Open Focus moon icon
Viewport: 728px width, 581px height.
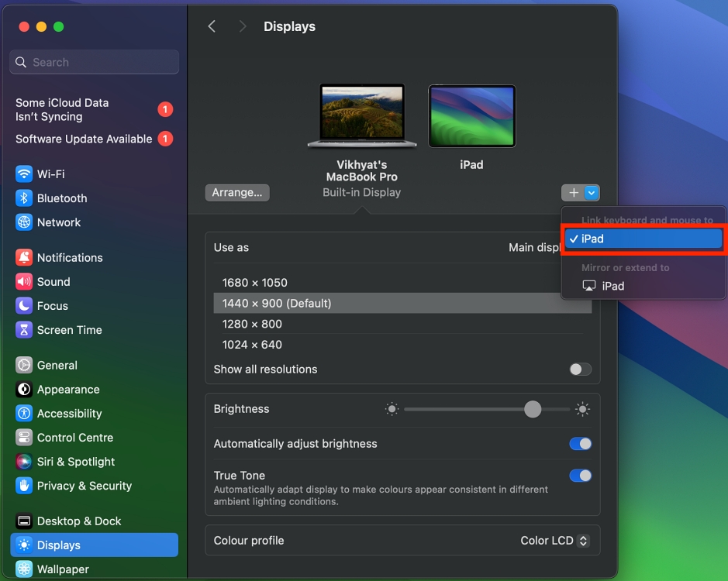coord(24,306)
